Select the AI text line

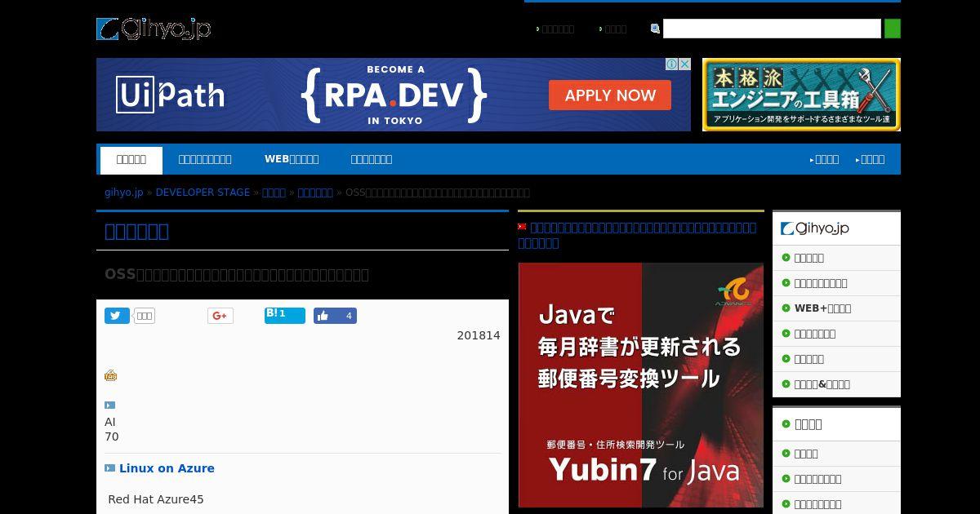pyautogui.click(x=110, y=422)
